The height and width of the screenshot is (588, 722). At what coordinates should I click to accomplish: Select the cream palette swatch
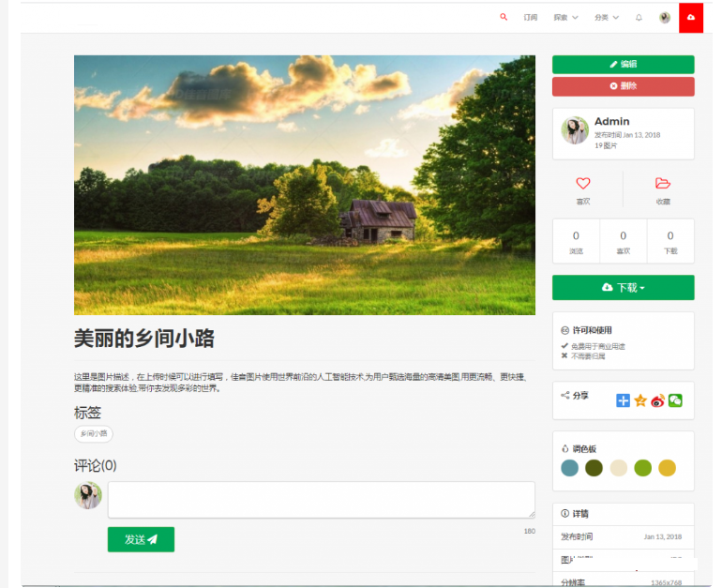pyautogui.click(x=619, y=468)
